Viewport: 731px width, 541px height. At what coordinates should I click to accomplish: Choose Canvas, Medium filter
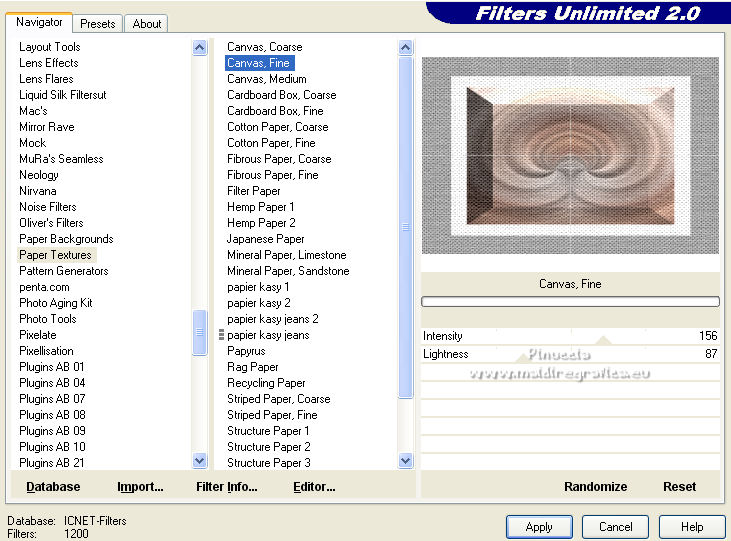point(267,79)
